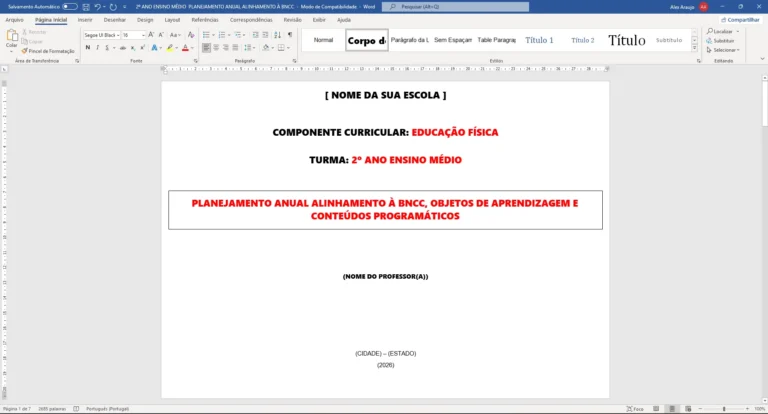The height and width of the screenshot is (414, 768).
Task: Click the Português (Portugal) language status
Action: click(107, 409)
